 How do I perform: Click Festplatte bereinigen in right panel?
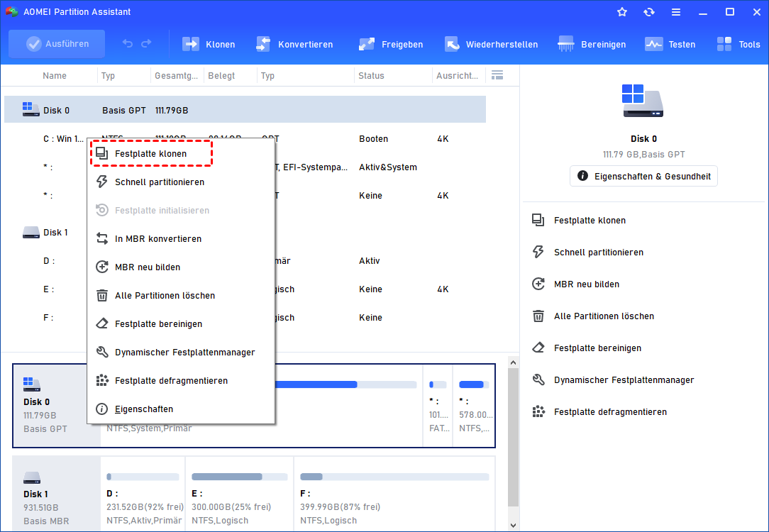597,348
